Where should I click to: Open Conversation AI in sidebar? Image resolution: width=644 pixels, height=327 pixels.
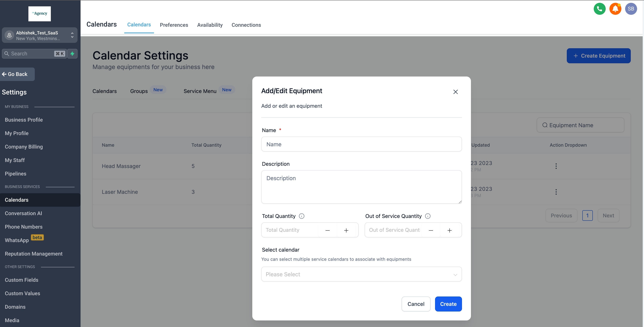click(x=23, y=213)
